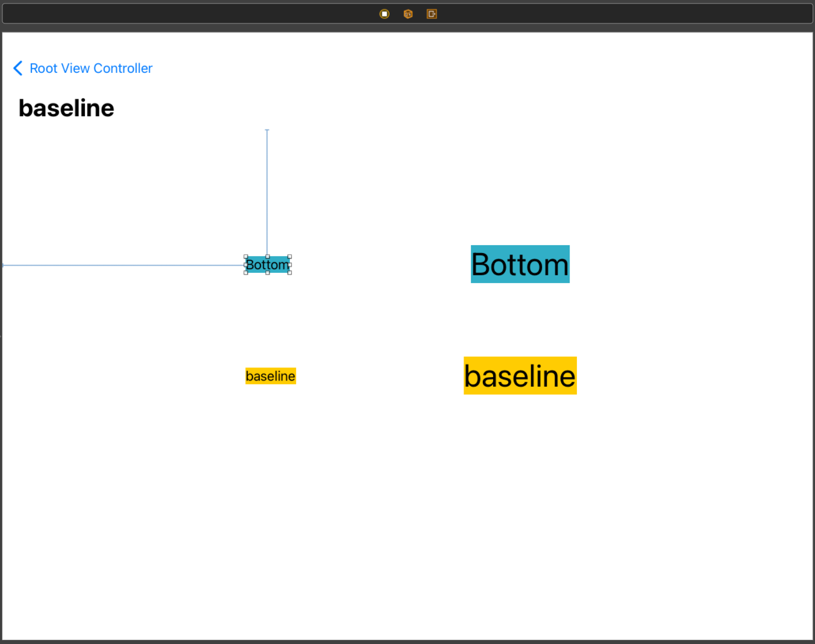Select the large teal Bottom label
This screenshot has width=815, height=644.
[520, 264]
